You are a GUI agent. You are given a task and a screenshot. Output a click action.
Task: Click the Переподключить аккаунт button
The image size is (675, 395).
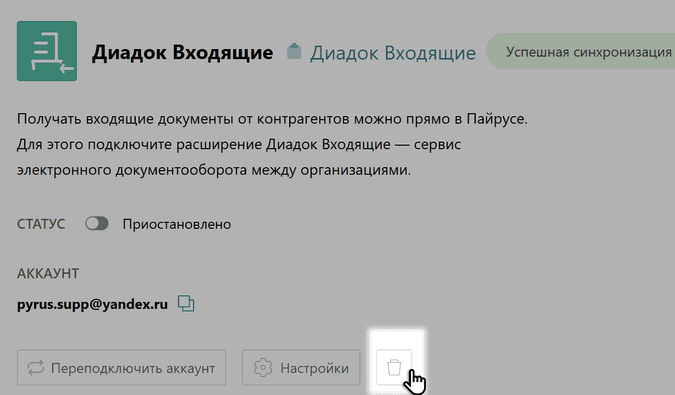click(x=121, y=368)
